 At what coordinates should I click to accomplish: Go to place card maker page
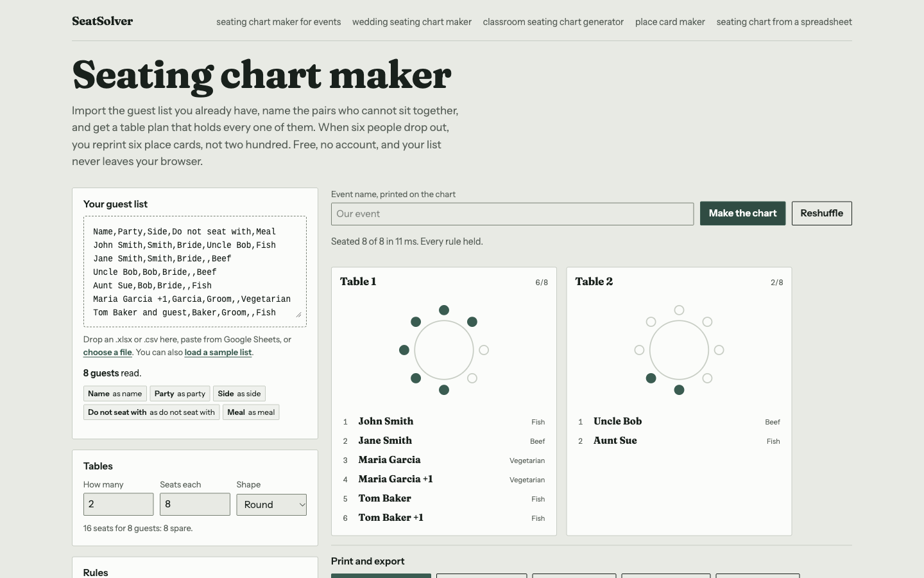670,22
